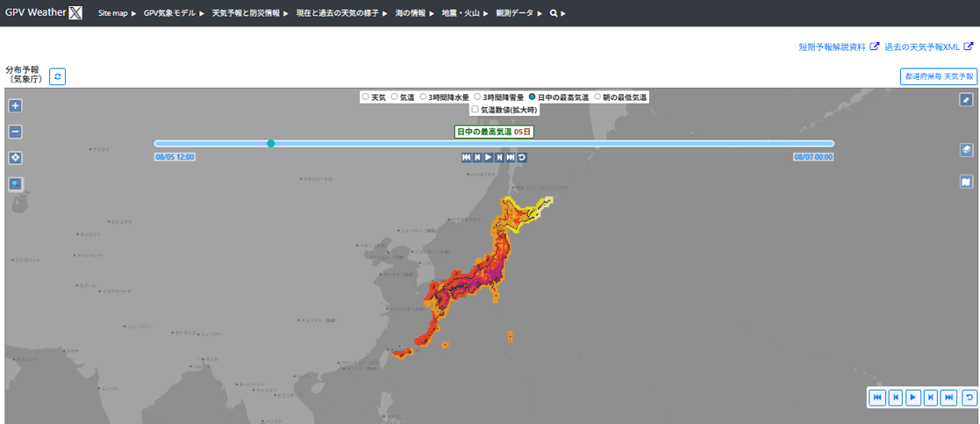This screenshot has width=980, height=424.
Task: Toggle fullscreen map view icon
Action: [x=966, y=100]
